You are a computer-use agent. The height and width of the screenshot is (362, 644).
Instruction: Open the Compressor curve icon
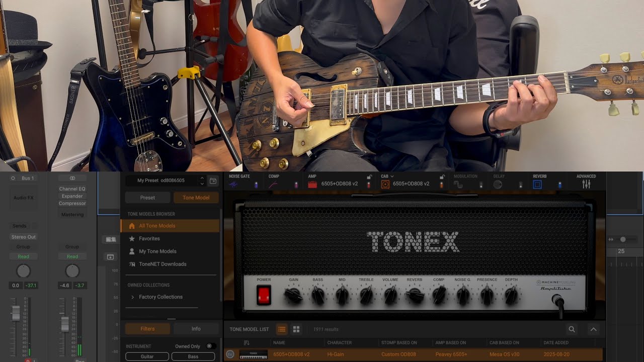(x=273, y=185)
